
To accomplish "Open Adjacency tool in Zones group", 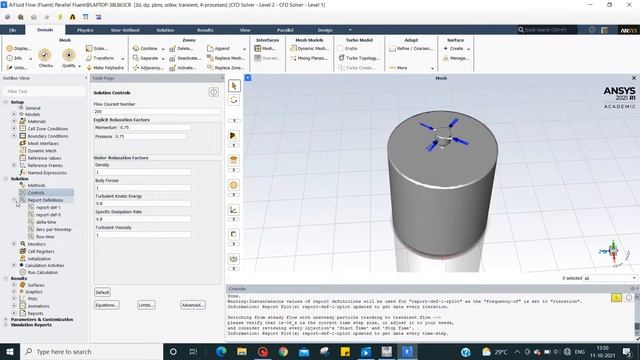I will coord(148,68).
